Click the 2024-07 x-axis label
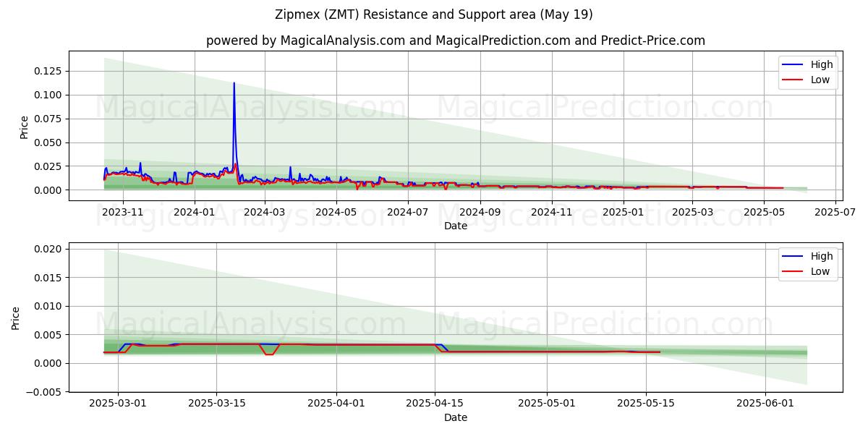 (407, 212)
